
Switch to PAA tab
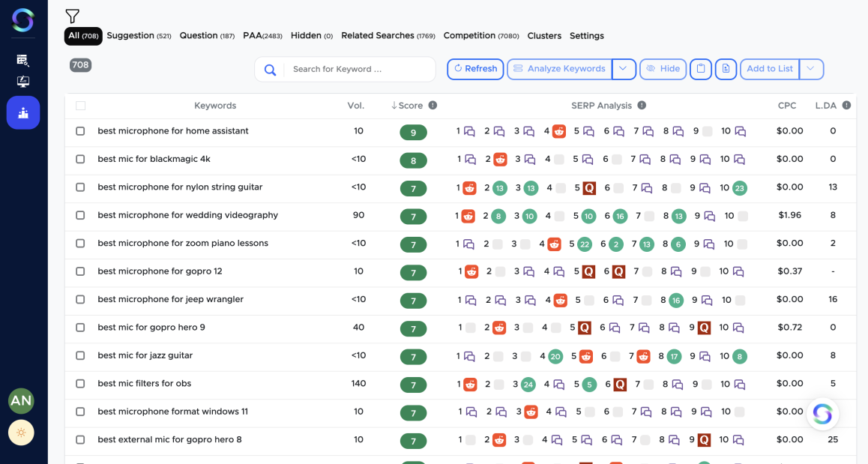[262, 35]
